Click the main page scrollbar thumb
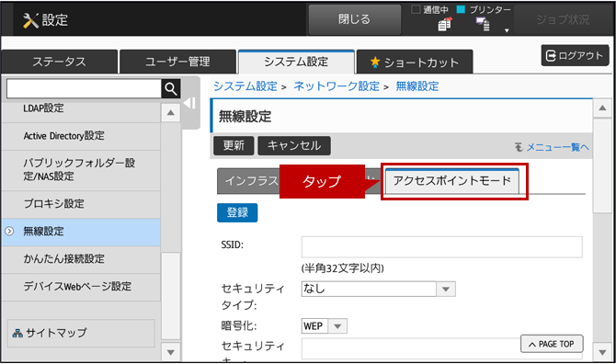Screen dimensions: 616x364 (602, 166)
